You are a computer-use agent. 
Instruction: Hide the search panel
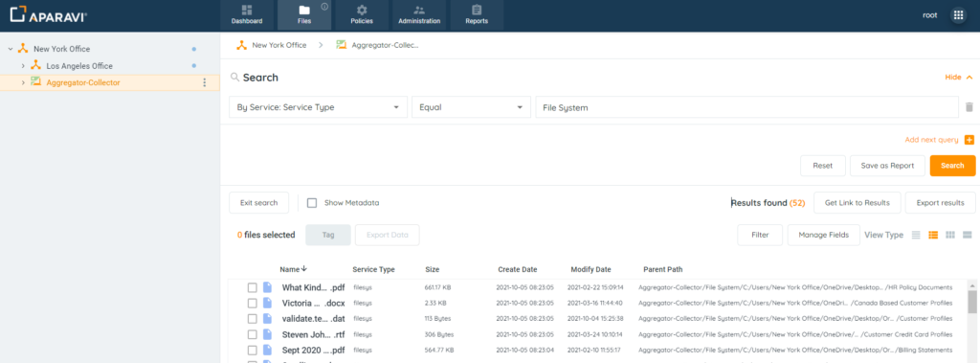959,77
